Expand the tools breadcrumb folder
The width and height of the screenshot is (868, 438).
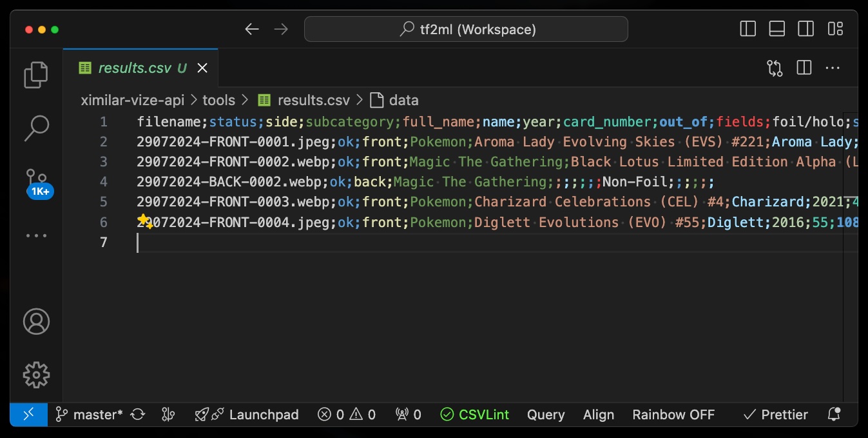click(x=218, y=100)
